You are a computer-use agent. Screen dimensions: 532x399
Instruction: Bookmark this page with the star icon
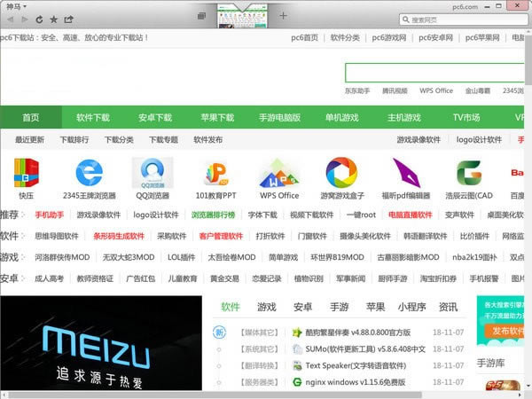point(53,19)
